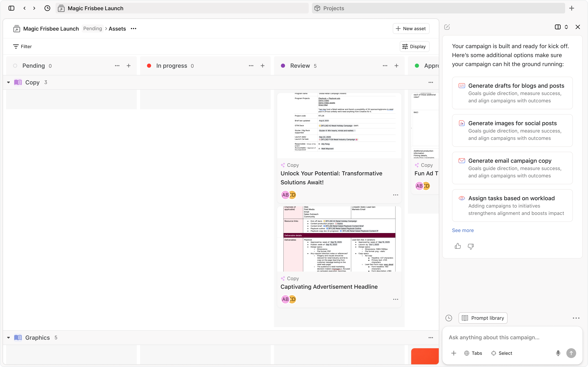Image resolution: width=588 pixels, height=367 pixels.
Task: Expand the assistant panel size chevrons
Action: coord(566,27)
